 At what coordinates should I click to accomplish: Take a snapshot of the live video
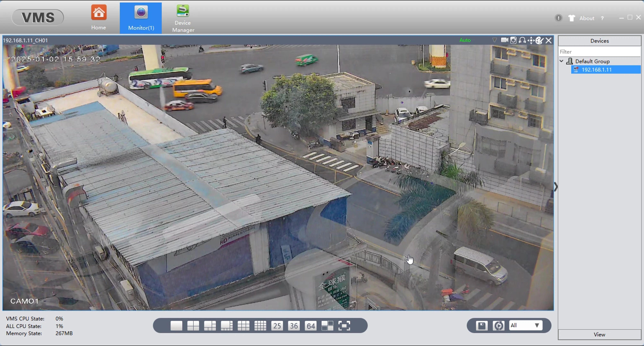coord(513,40)
